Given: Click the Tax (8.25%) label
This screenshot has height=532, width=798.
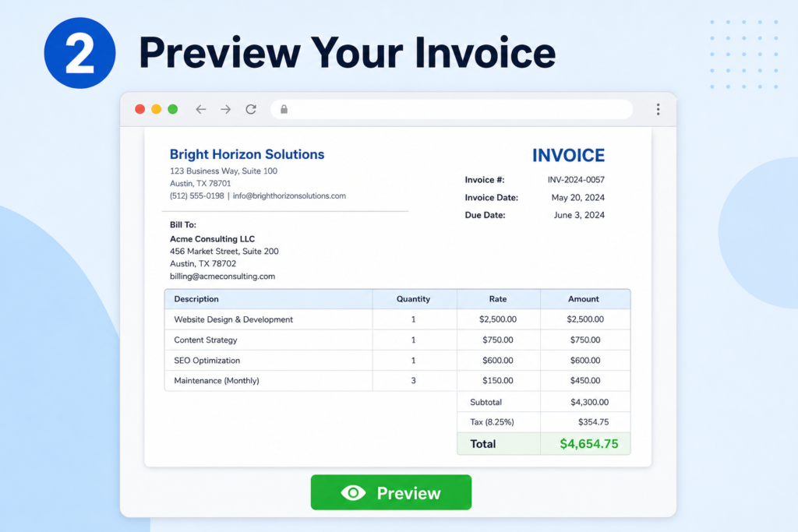Looking at the screenshot, I should (493, 422).
